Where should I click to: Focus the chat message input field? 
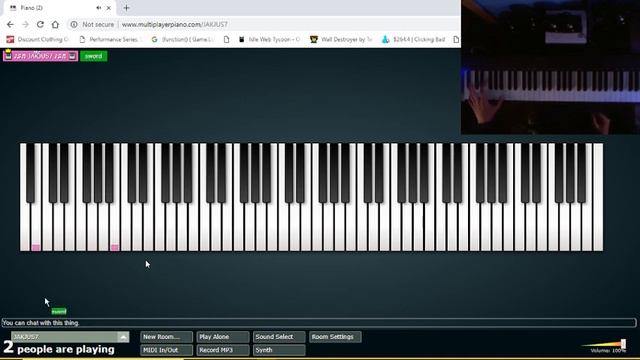[318, 323]
